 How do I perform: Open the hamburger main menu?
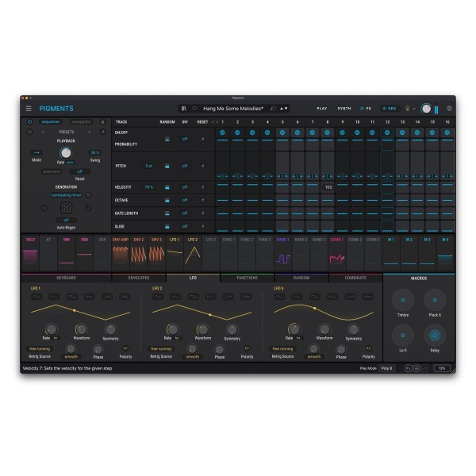(x=29, y=109)
